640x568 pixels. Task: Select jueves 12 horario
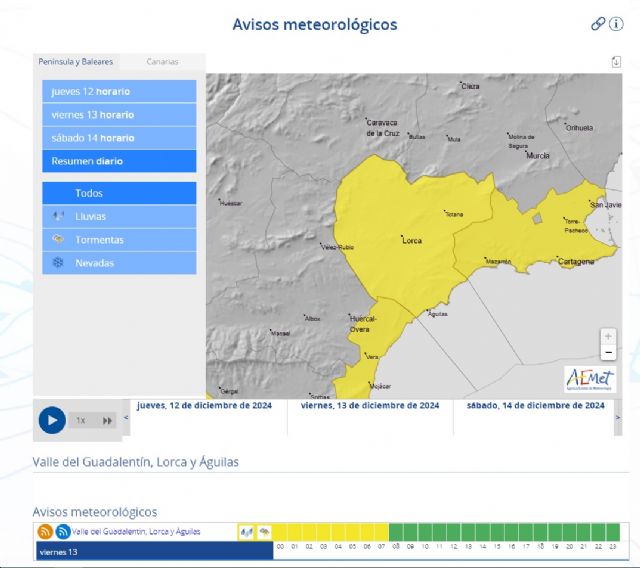(x=119, y=92)
